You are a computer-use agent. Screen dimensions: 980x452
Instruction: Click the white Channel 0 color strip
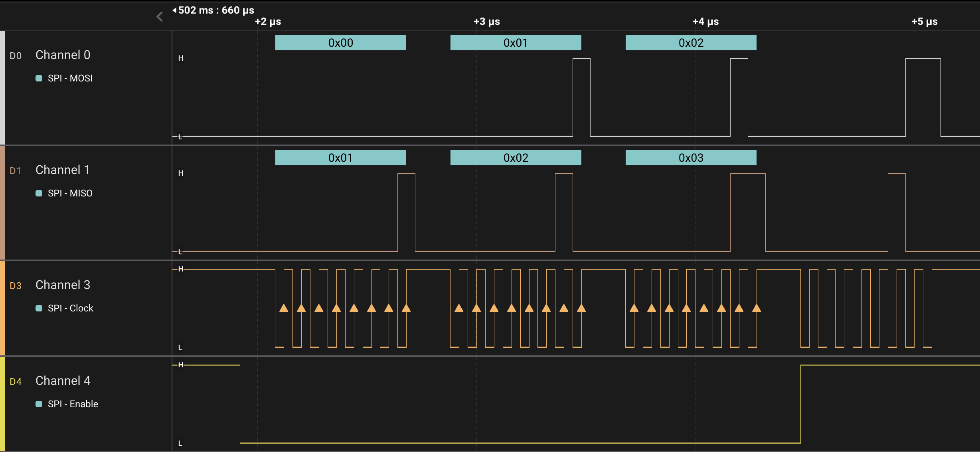click(x=2, y=88)
